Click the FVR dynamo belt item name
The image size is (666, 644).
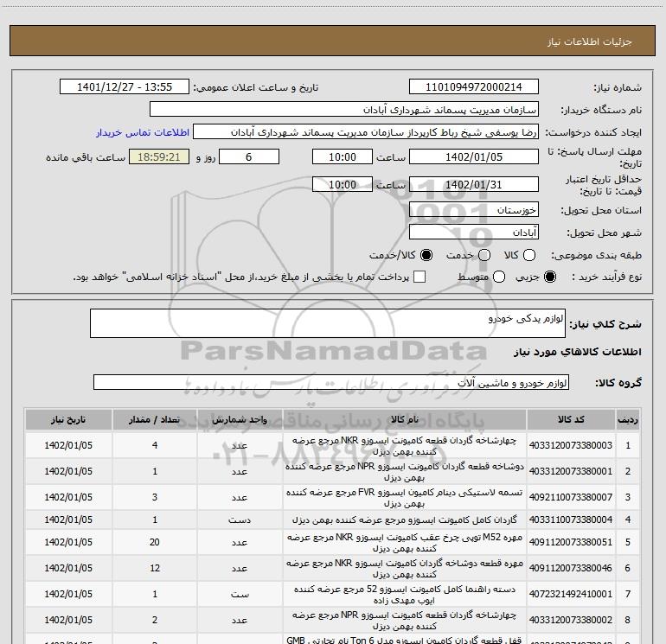(405, 498)
